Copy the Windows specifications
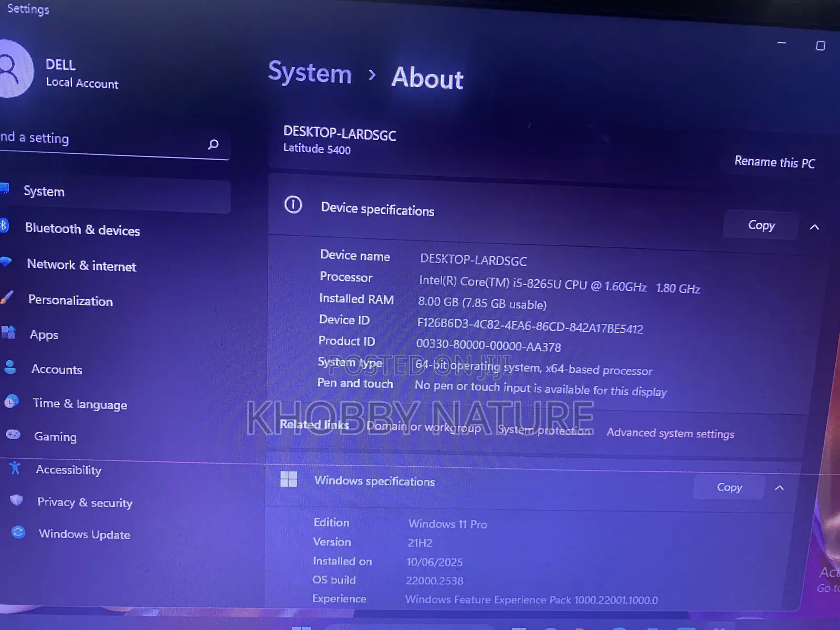Image resolution: width=840 pixels, height=630 pixels. click(729, 487)
